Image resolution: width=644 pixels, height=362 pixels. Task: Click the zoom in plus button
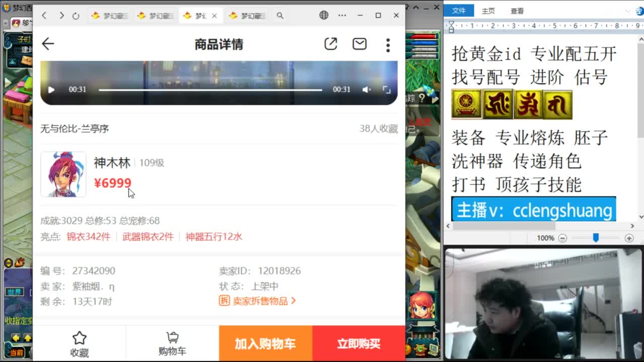click(629, 238)
